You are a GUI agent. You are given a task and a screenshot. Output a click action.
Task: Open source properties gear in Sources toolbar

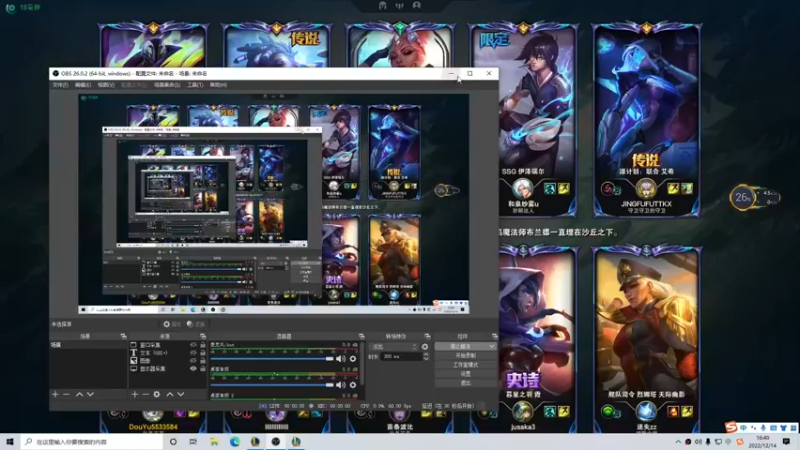[157, 394]
